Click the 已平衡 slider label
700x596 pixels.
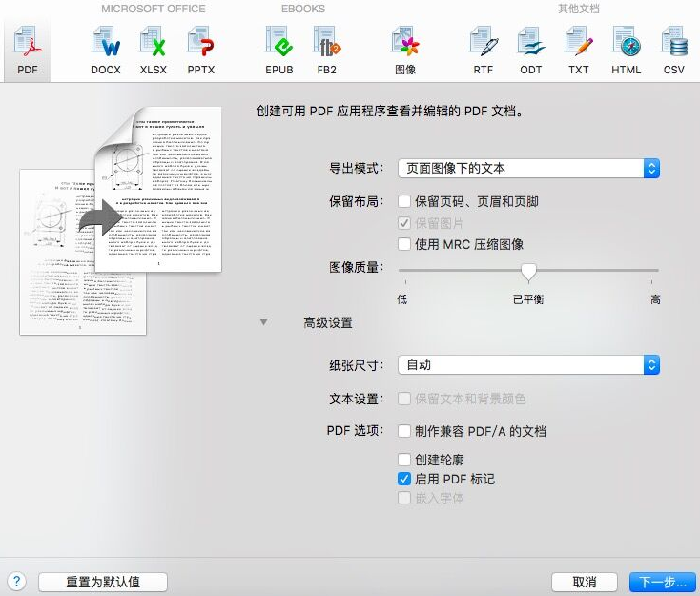tap(528, 299)
